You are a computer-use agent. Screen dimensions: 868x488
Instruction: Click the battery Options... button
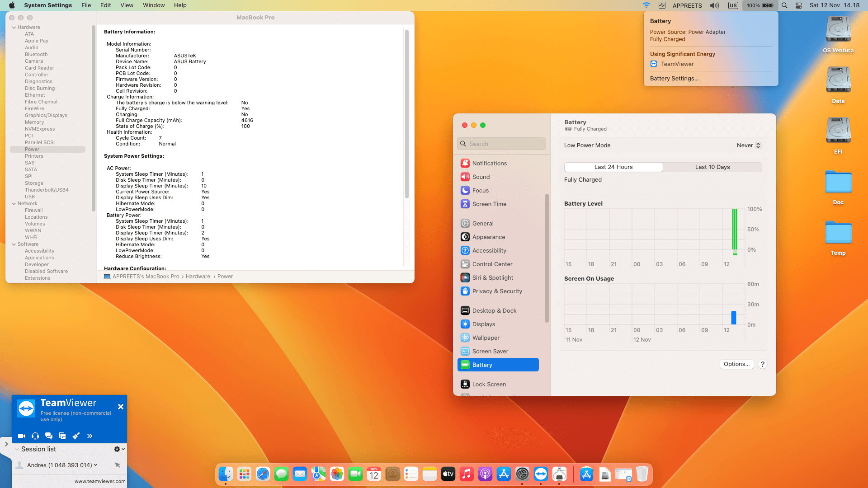click(x=736, y=364)
